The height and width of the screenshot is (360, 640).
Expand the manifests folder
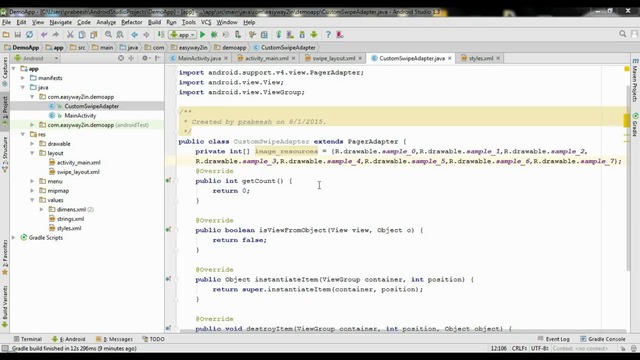[23, 78]
